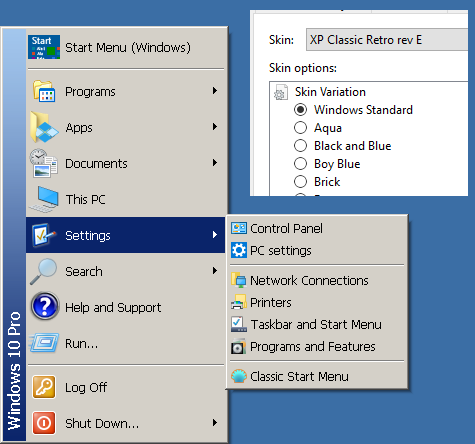Click the Start Menu (Windows) tile icon
This screenshot has width=475, height=444.
44,47
